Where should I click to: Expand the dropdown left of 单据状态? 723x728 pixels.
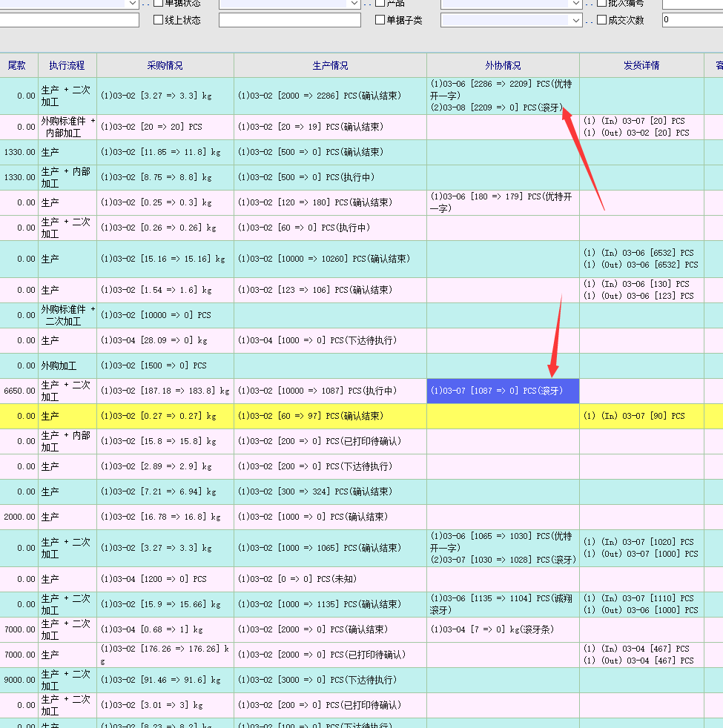pos(133,4)
